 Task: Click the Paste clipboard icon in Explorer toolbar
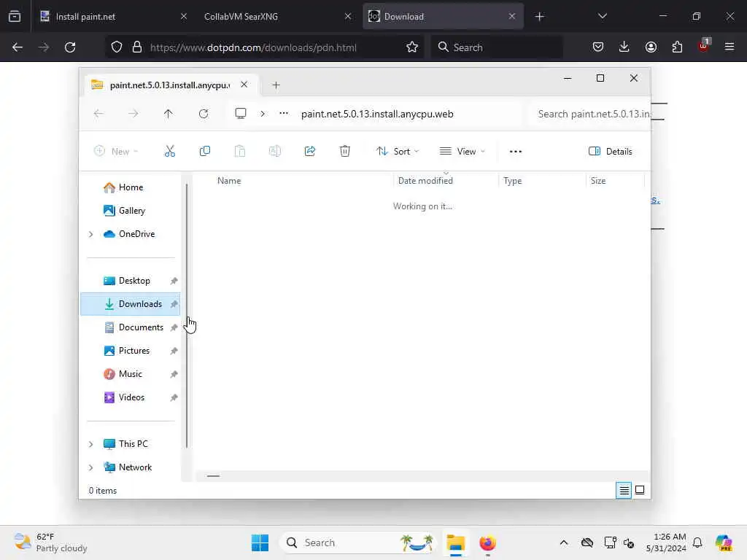239,152
